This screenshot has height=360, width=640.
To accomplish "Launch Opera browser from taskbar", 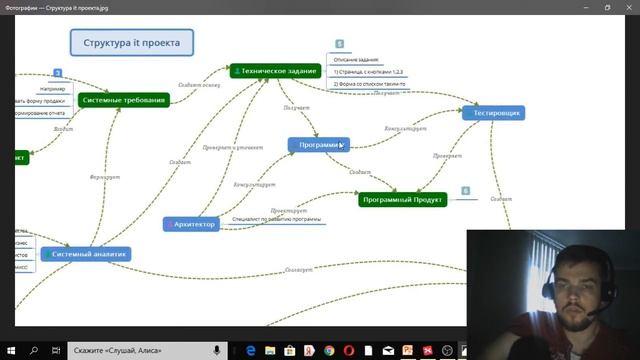I will pos(349,351).
